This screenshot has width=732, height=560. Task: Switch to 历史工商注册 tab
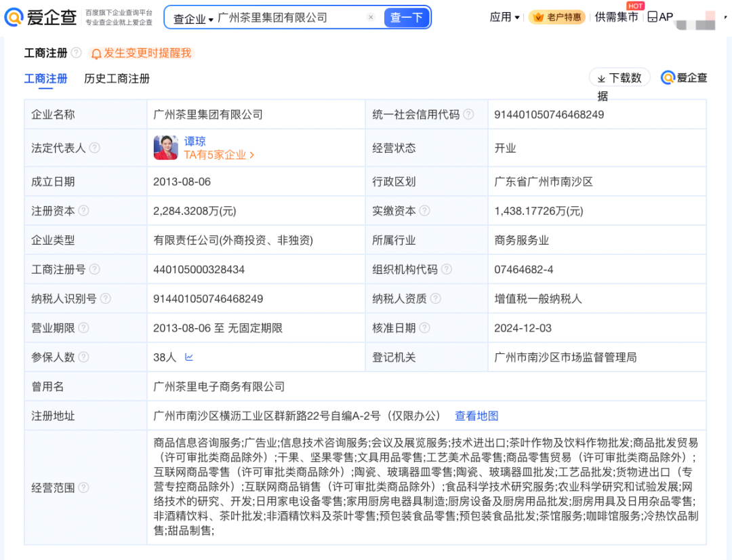click(117, 79)
